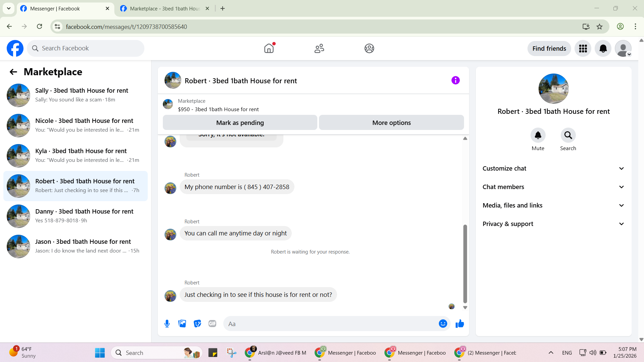644x362 pixels.
Task: Open the listing photo in right panel
Action: pyautogui.click(x=553, y=89)
